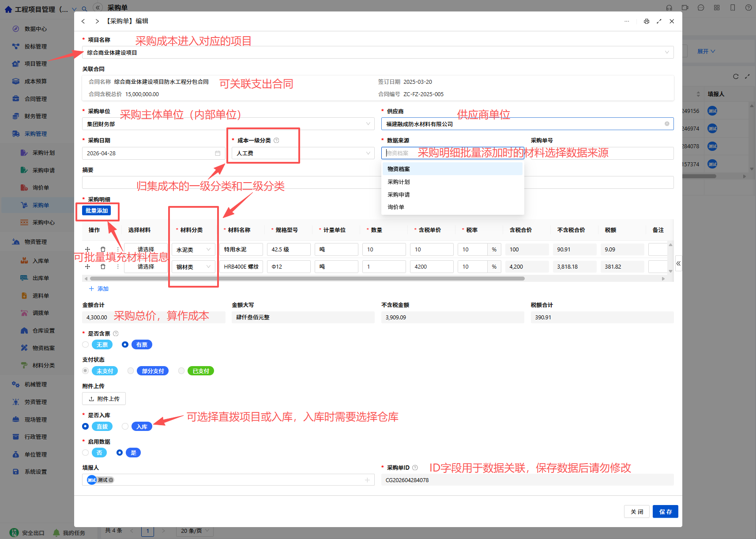Click the print icon in dialog header
Viewport: 756px width, 539px height.
(x=647, y=21)
